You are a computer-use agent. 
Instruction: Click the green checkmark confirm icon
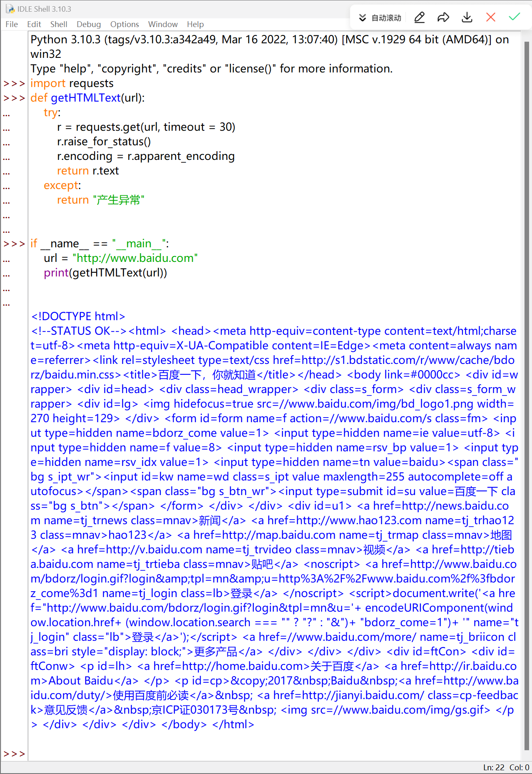tap(515, 17)
